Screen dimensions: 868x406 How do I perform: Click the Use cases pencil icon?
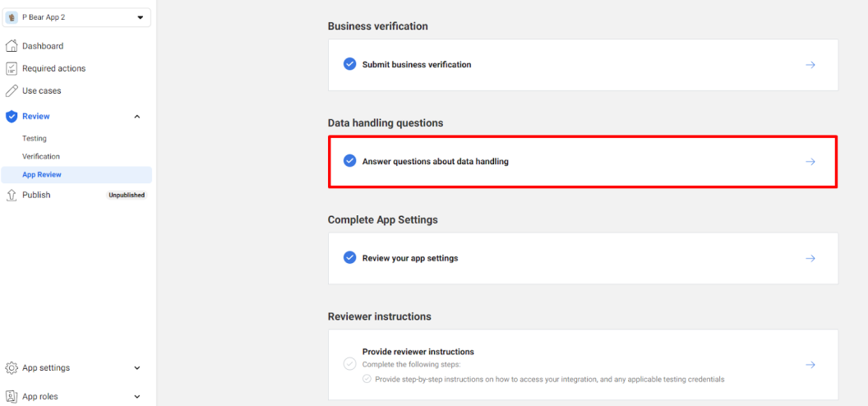coord(11,90)
